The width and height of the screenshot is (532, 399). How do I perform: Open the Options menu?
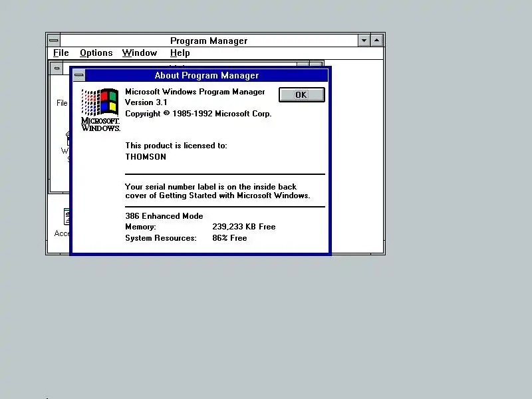point(96,53)
